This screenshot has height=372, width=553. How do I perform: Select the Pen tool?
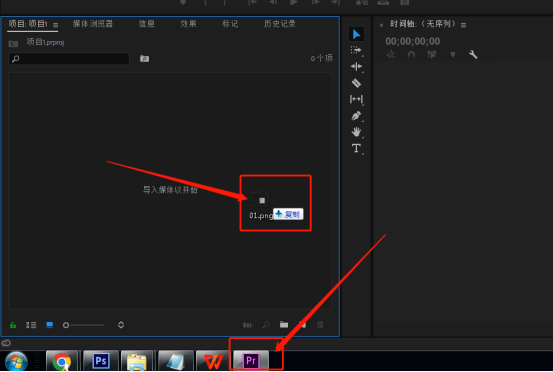coord(356,116)
